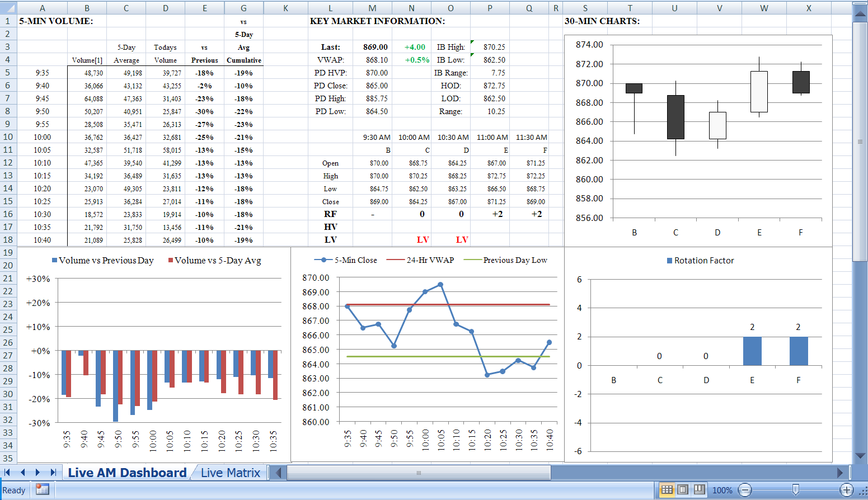Image resolution: width=868 pixels, height=500 pixels.
Task: Click the macro record icon in status bar
Action: (x=42, y=489)
